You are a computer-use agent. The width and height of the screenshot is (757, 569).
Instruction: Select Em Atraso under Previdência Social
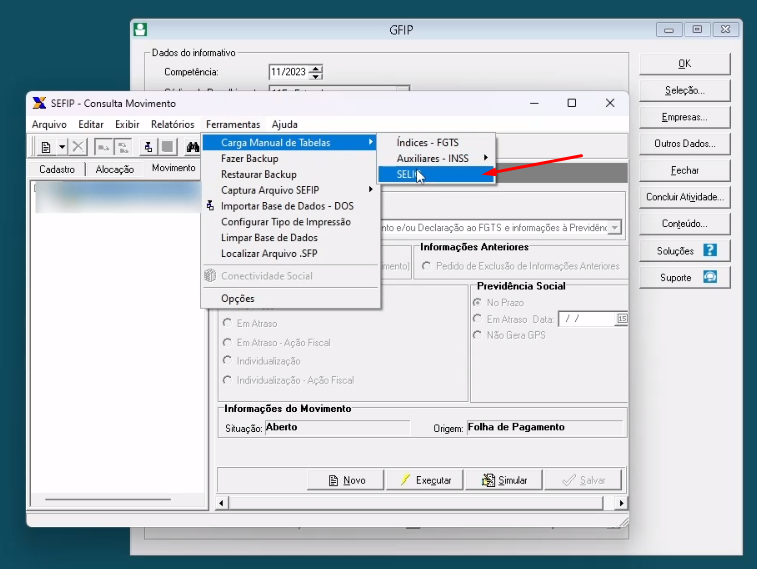[477, 319]
